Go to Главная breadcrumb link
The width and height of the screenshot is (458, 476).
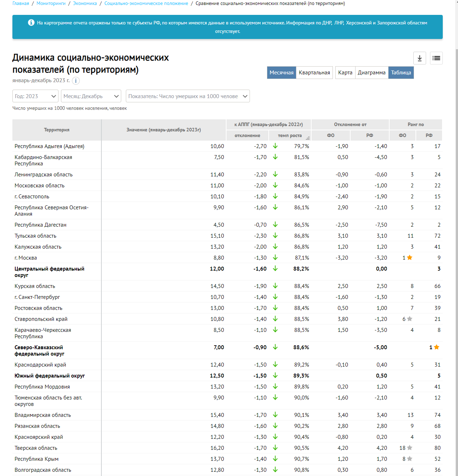coord(21,4)
